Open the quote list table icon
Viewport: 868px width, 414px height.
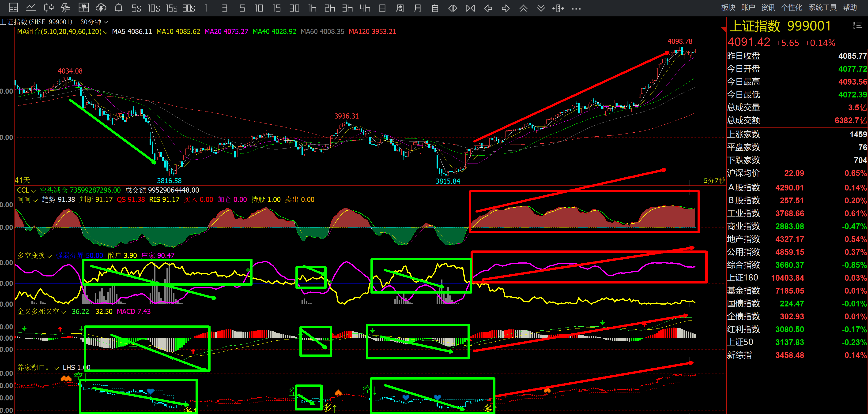(x=13, y=8)
